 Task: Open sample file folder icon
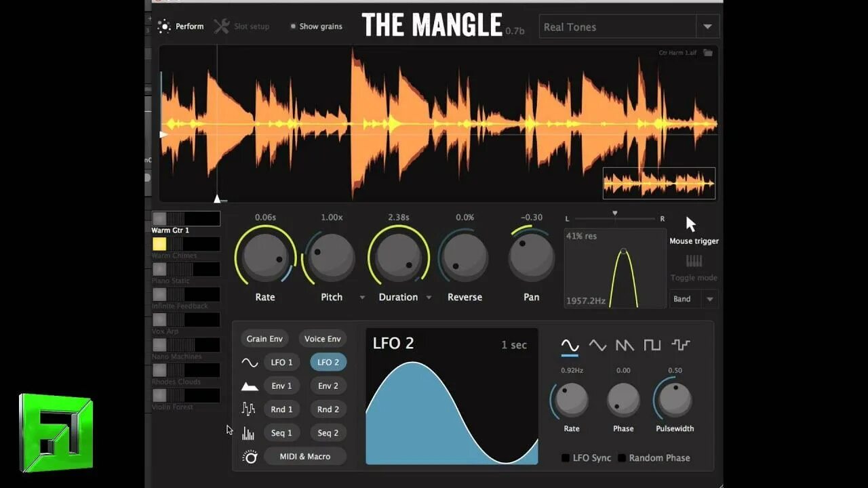[x=707, y=53]
